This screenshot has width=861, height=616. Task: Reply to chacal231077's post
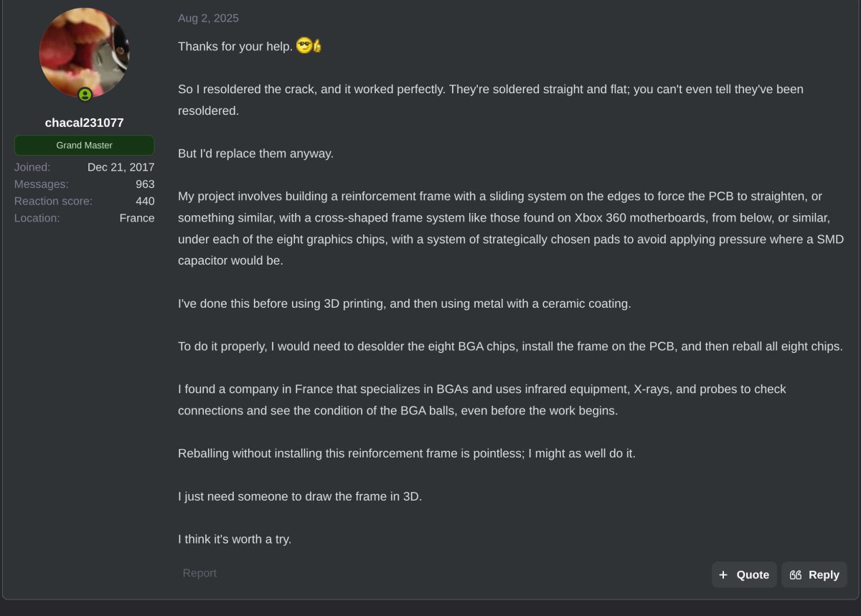pos(814,574)
